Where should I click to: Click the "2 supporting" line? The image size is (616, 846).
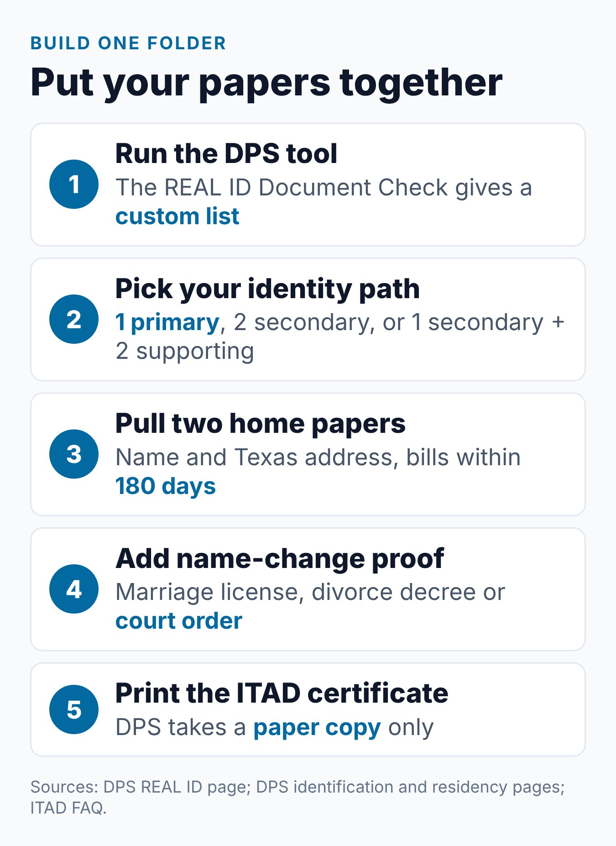pos(185,352)
